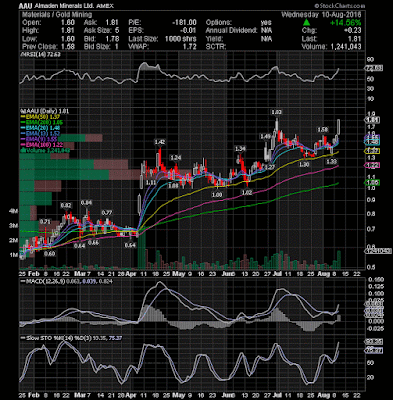The width and height of the screenshot is (393, 400).
Task: Click the VWAP 1.72 value
Action: coord(189,47)
